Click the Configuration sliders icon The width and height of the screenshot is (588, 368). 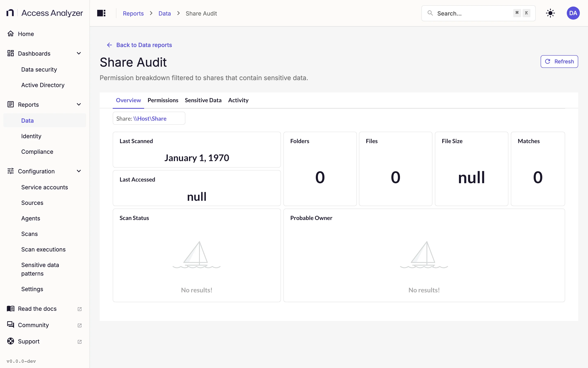point(10,171)
